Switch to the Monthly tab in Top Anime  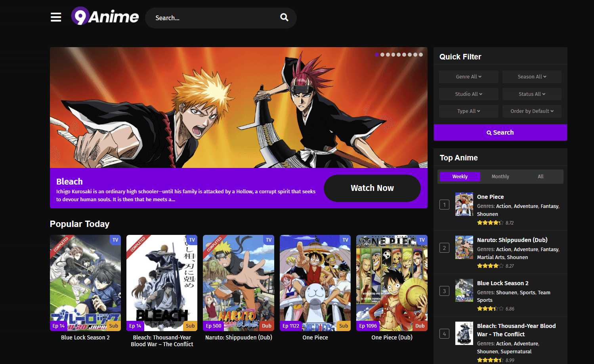[500, 177]
